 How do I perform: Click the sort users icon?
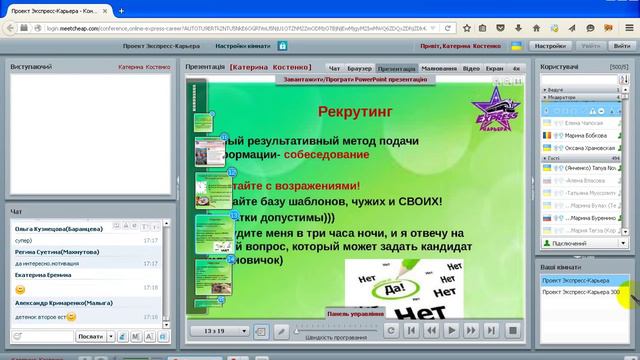pyautogui.click(x=624, y=79)
